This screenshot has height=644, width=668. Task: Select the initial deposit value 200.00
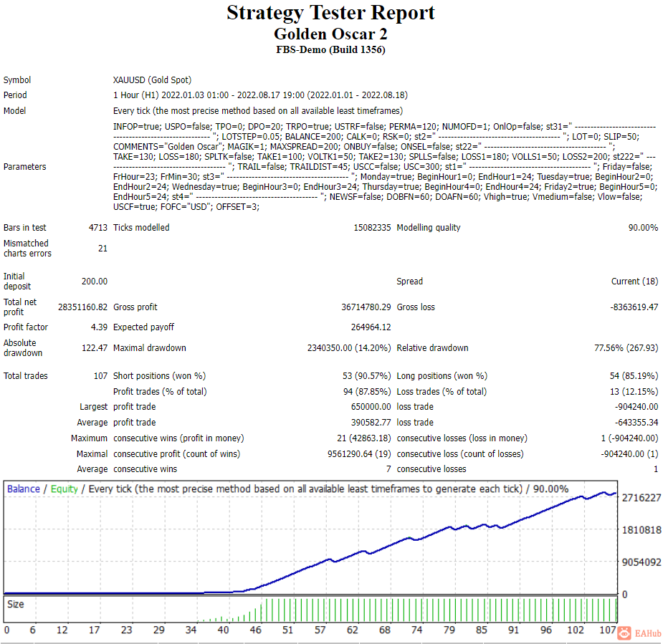click(95, 282)
